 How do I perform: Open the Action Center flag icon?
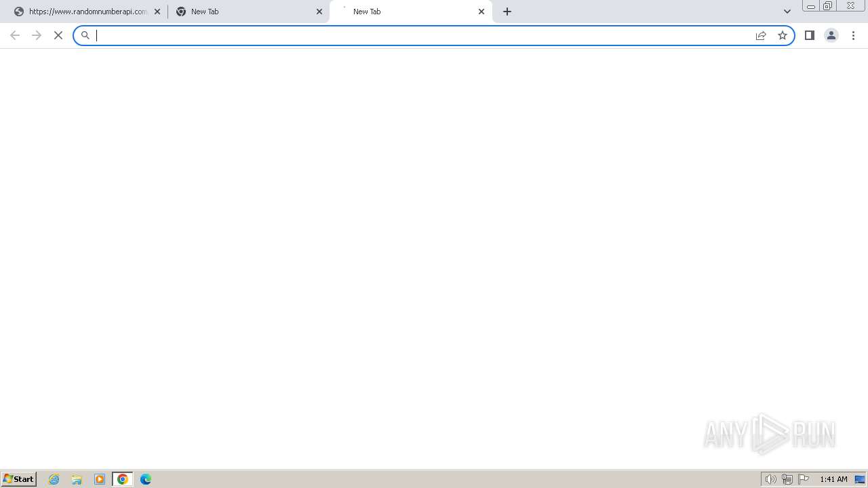pos(804,479)
